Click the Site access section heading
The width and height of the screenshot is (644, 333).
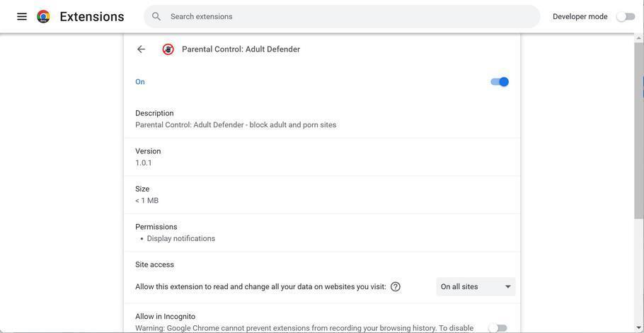[x=154, y=264]
